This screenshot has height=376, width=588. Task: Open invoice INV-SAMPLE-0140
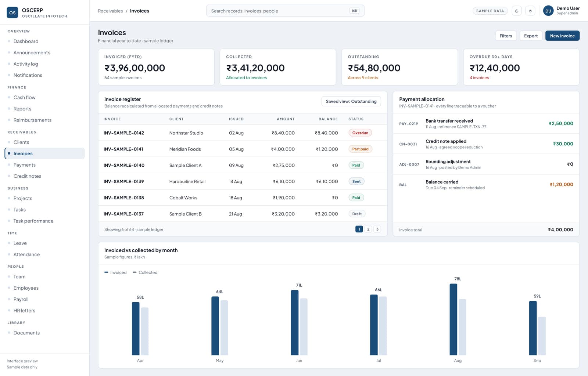coord(124,165)
